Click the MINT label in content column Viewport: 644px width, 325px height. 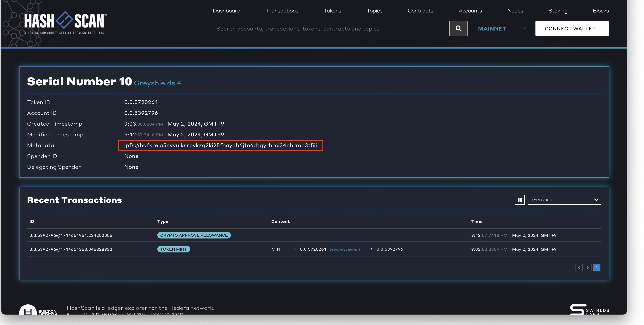pyautogui.click(x=277, y=249)
